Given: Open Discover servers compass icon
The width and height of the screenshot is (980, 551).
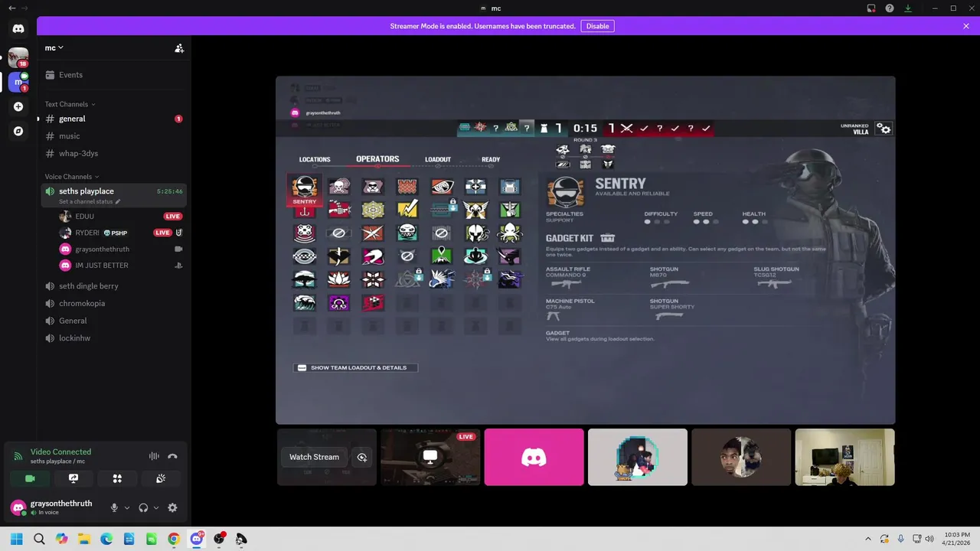Looking at the screenshot, I should (18, 131).
